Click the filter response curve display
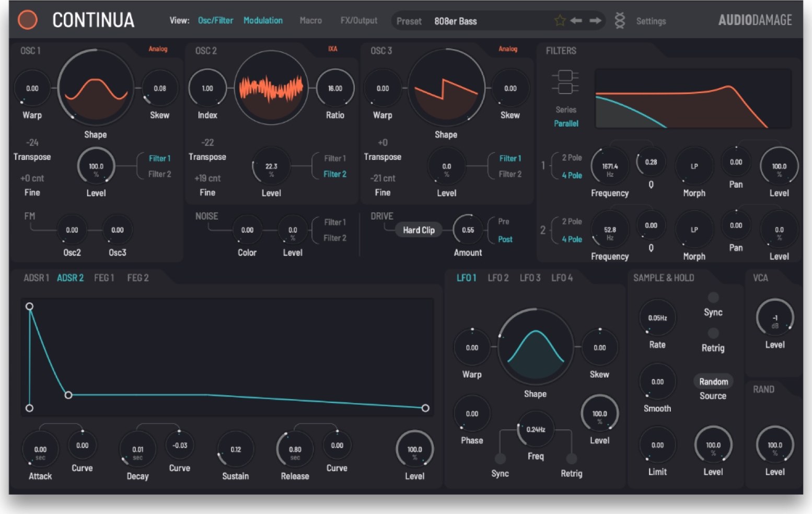The height and width of the screenshot is (514, 812). 693,98
